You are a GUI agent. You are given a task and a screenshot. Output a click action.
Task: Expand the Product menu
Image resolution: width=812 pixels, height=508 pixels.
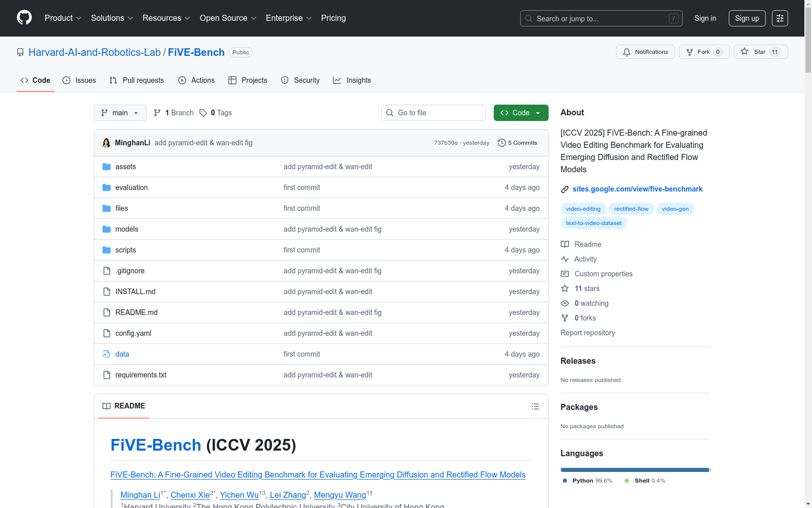point(63,18)
